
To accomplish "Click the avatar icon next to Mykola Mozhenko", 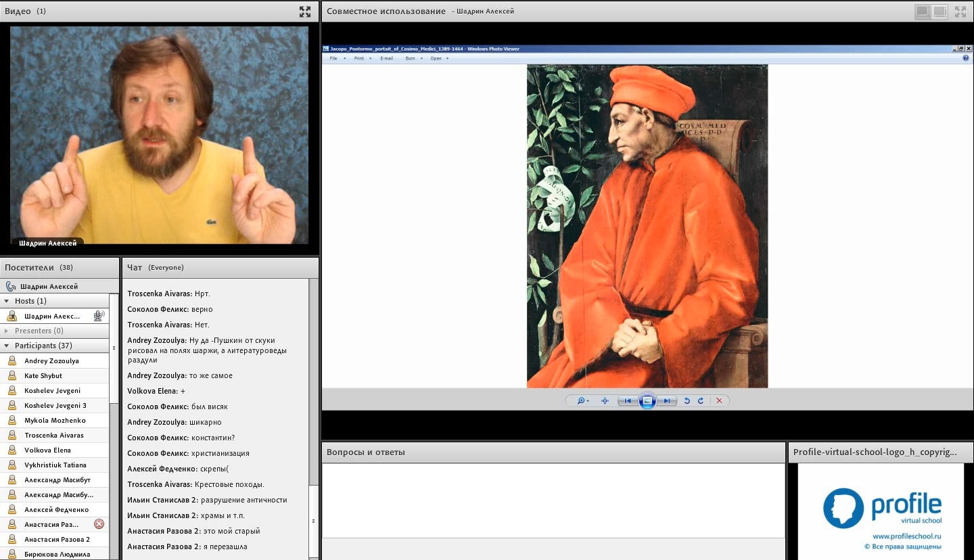I will [x=11, y=420].
